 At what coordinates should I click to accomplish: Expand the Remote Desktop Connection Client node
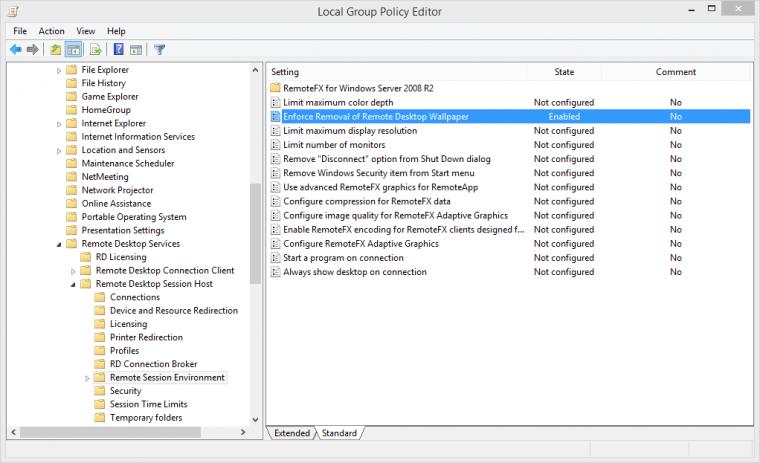tap(73, 271)
